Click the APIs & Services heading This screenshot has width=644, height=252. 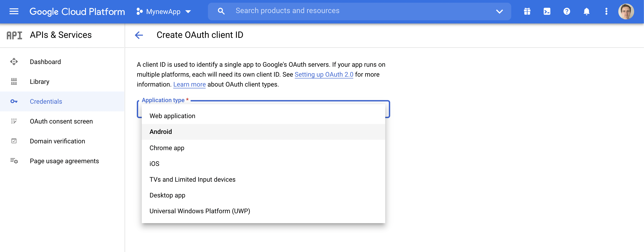tap(61, 35)
